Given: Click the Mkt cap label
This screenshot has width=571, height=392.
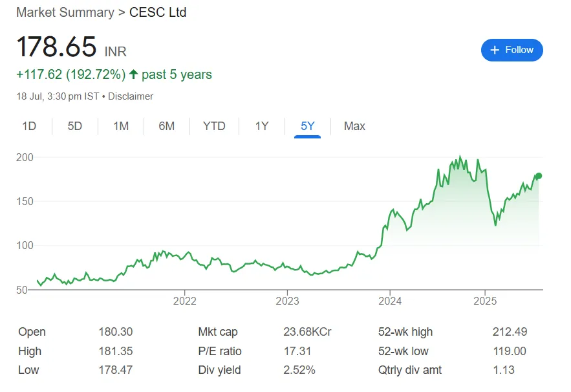Looking at the screenshot, I should (x=218, y=332).
